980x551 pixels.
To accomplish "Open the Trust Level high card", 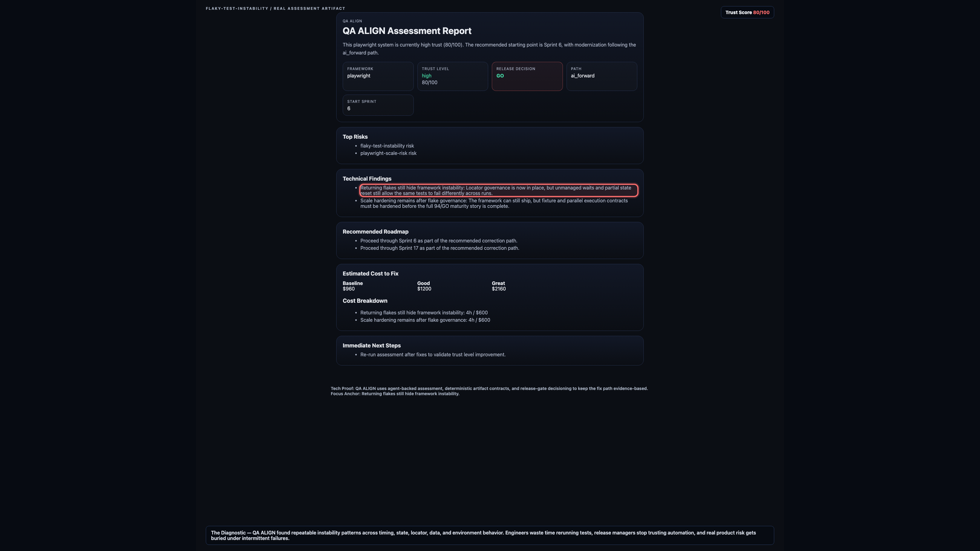I will [x=453, y=77].
